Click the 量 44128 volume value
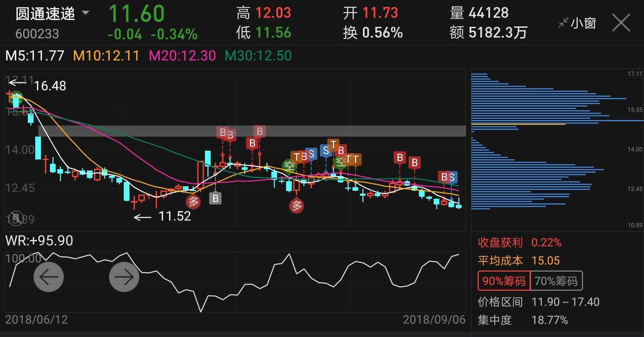 click(x=479, y=13)
